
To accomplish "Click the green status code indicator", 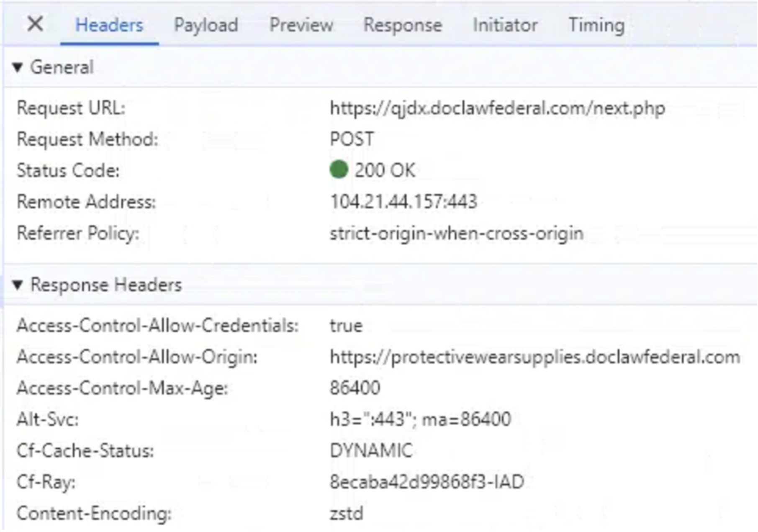I will (339, 170).
